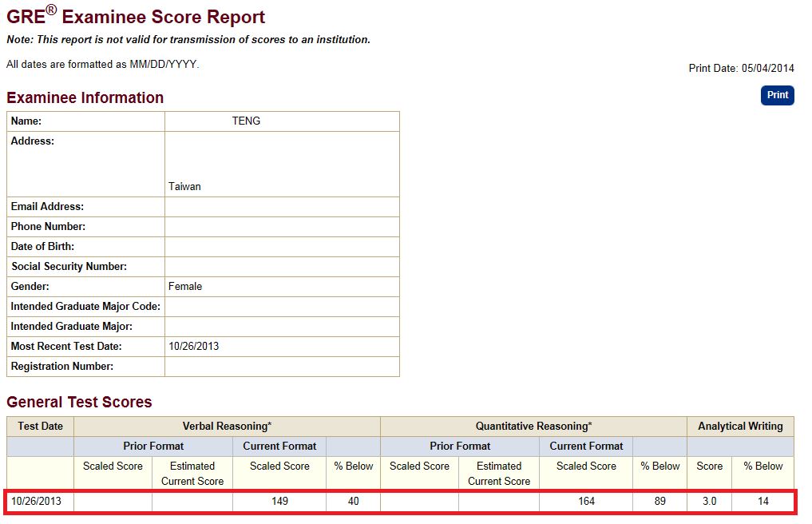The height and width of the screenshot is (524, 812).
Task: Select the gender value Female
Action: 185,286
